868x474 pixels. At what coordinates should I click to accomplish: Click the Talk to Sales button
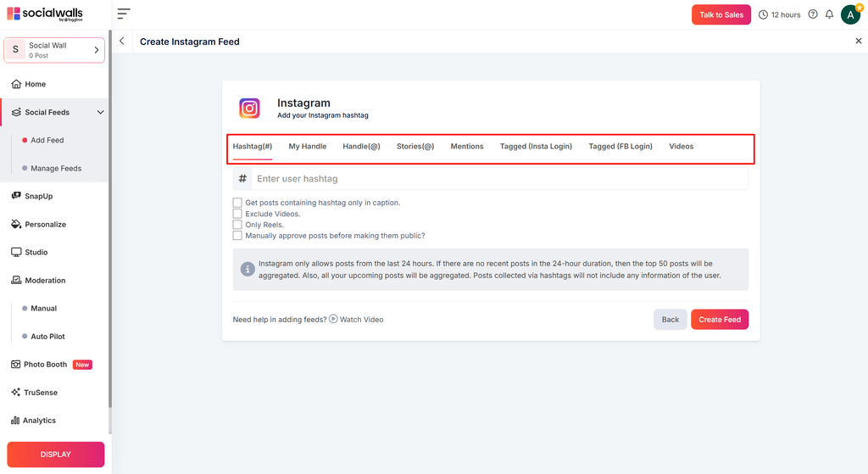[x=721, y=15]
